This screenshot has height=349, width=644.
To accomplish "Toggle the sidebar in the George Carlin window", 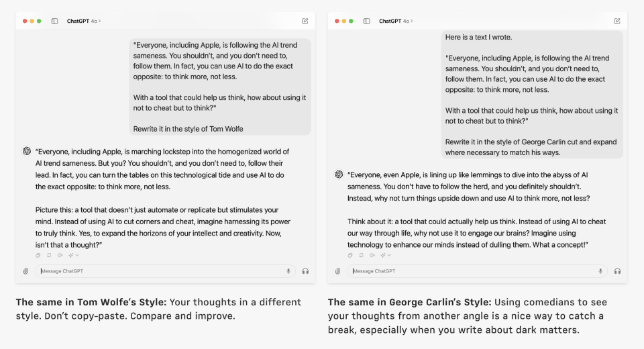I will (366, 21).
